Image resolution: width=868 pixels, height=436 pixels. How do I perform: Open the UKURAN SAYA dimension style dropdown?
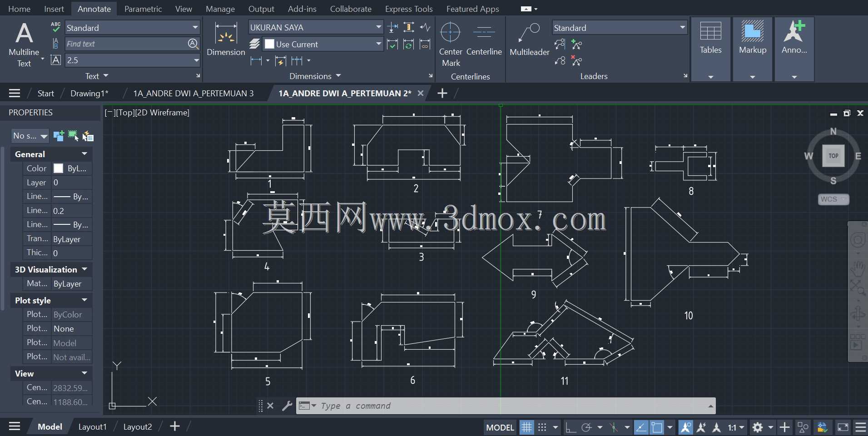click(x=316, y=27)
